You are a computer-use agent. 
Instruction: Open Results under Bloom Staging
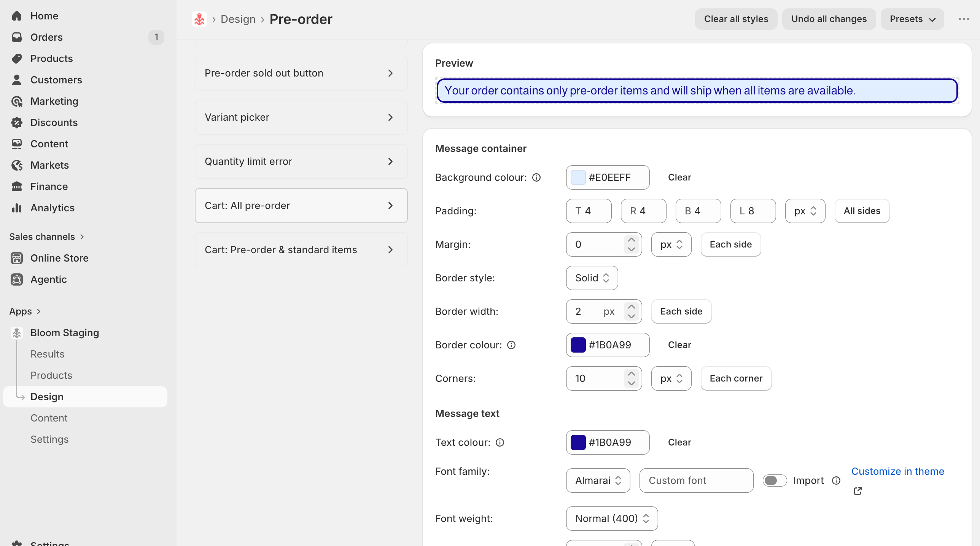pyautogui.click(x=48, y=354)
